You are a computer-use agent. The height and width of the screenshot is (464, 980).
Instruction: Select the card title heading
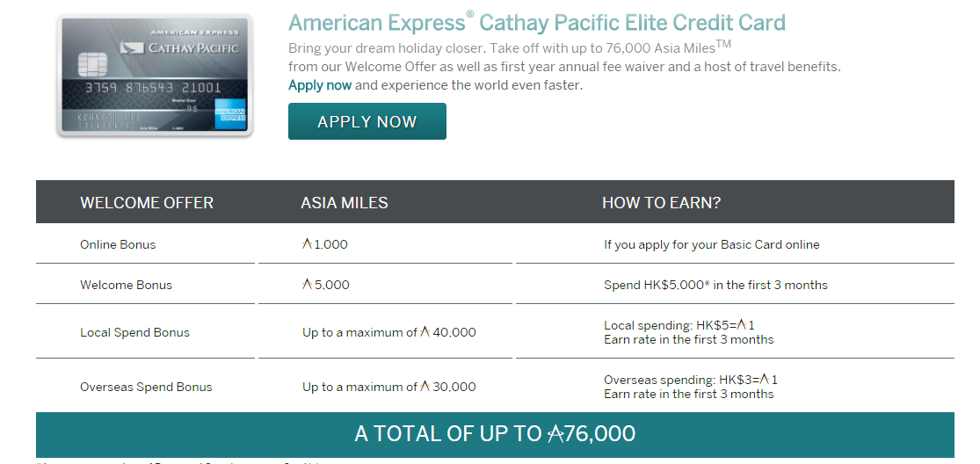(x=536, y=23)
